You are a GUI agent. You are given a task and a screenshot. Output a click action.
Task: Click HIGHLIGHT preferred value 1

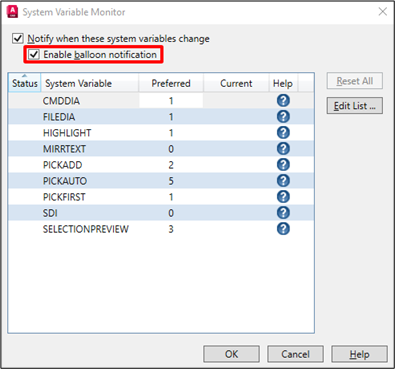pyautogui.click(x=171, y=133)
